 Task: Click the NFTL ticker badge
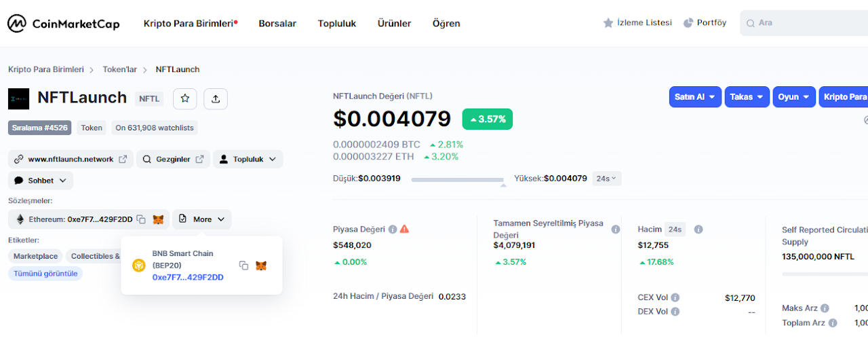[149, 98]
